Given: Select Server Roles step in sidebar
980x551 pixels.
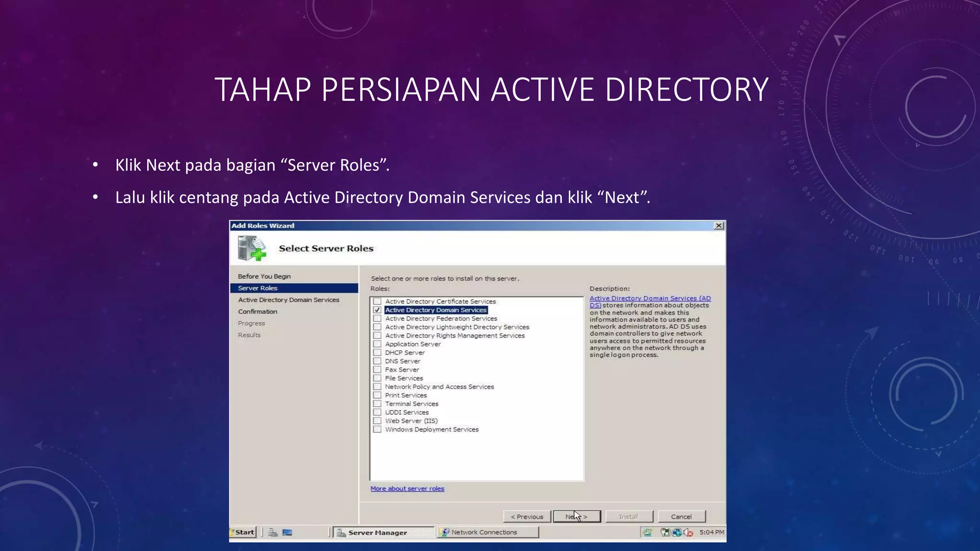Looking at the screenshot, I should coord(294,288).
